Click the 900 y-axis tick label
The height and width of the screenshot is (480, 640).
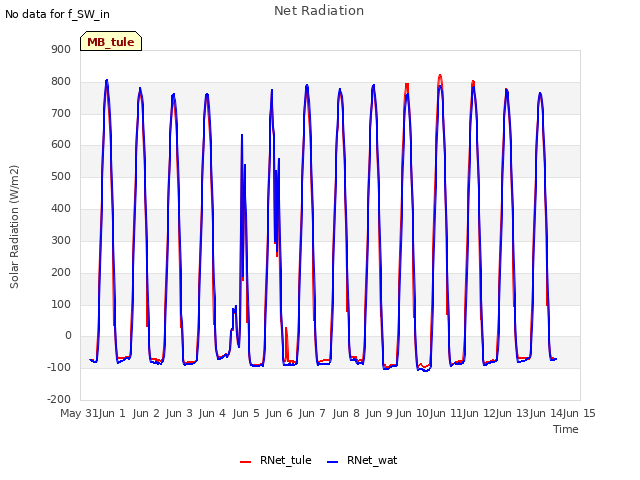click(x=61, y=50)
